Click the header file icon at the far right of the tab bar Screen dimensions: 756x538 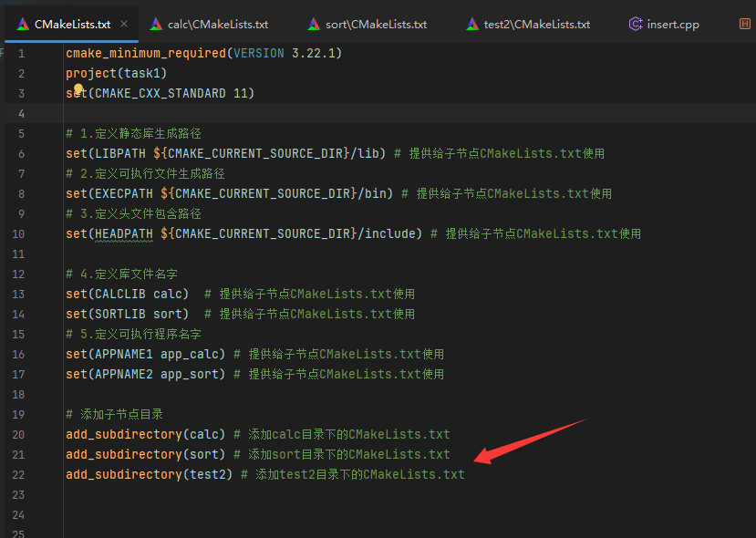(744, 25)
